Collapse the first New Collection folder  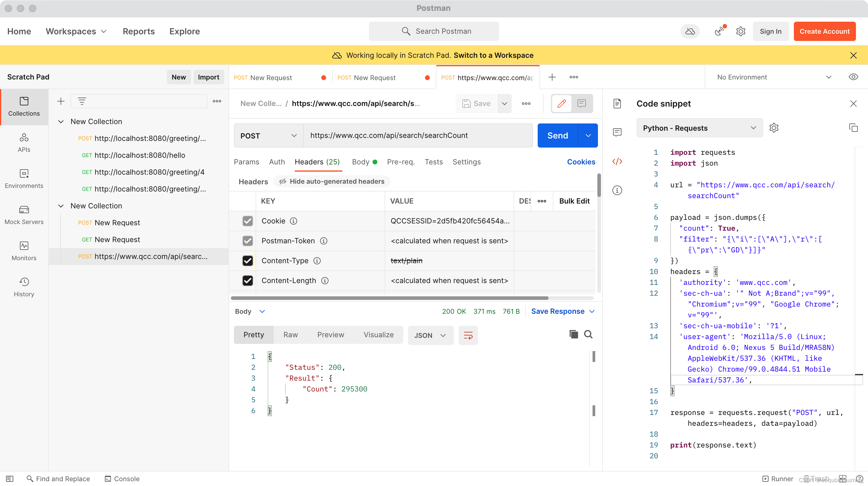pos(61,122)
